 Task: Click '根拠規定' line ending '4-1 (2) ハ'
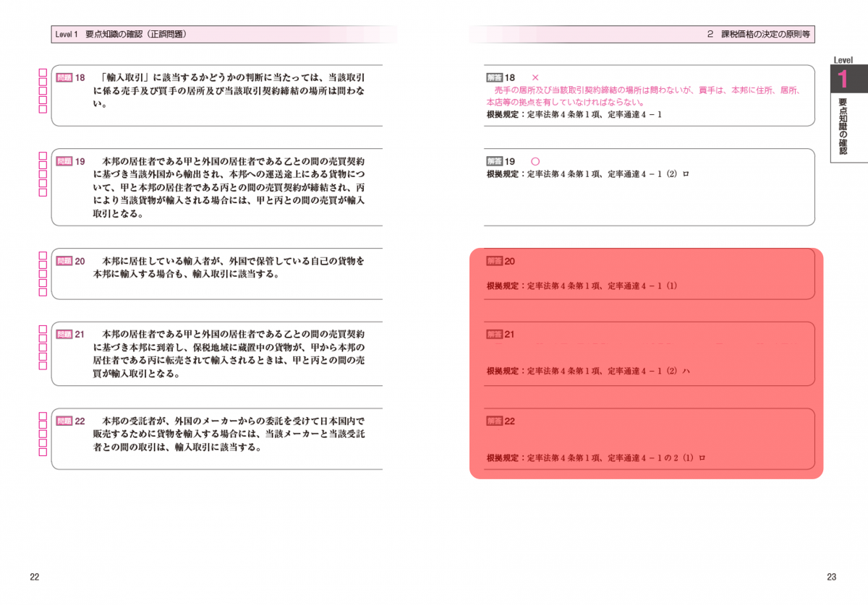coord(588,371)
